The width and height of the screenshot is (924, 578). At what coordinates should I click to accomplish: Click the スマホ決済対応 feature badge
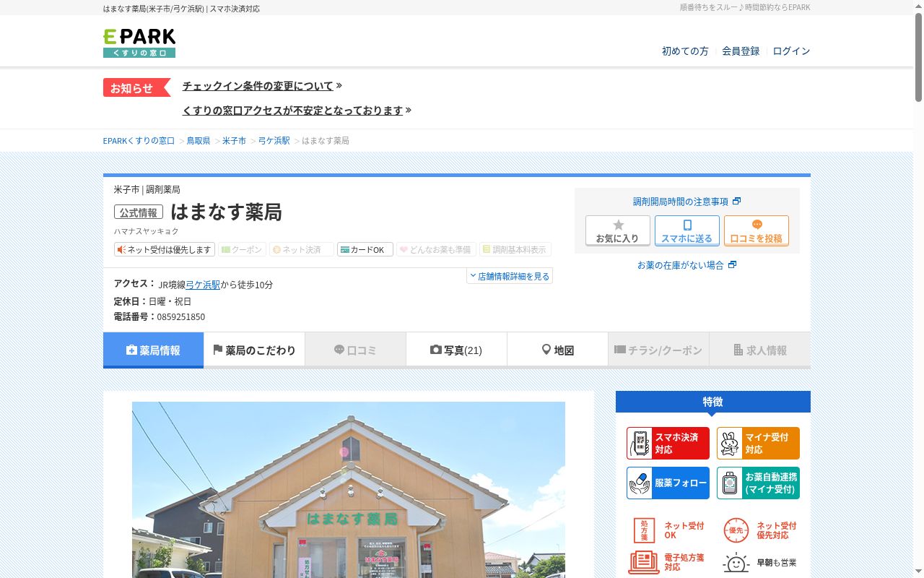click(668, 443)
